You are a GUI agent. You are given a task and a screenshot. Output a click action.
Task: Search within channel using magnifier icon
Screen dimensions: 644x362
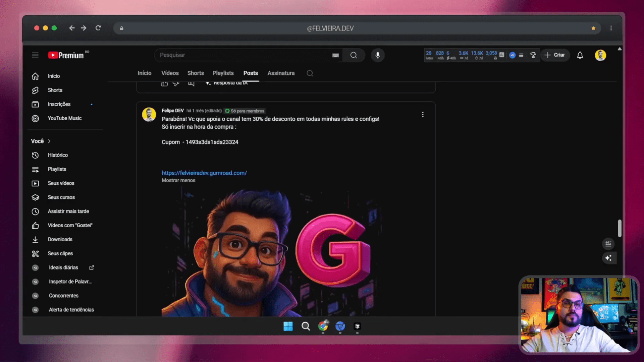(310, 73)
